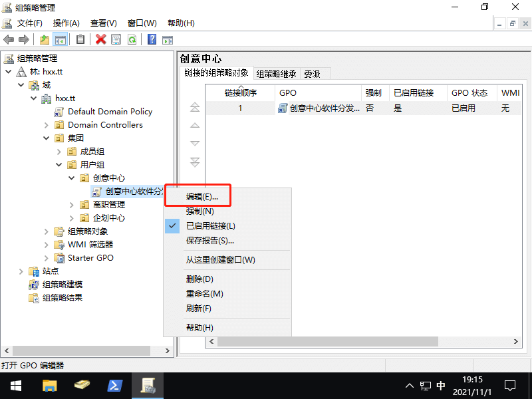Click the GPO list horizontal scrollbar thumb
This screenshot has height=399, width=532.
(327, 341)
